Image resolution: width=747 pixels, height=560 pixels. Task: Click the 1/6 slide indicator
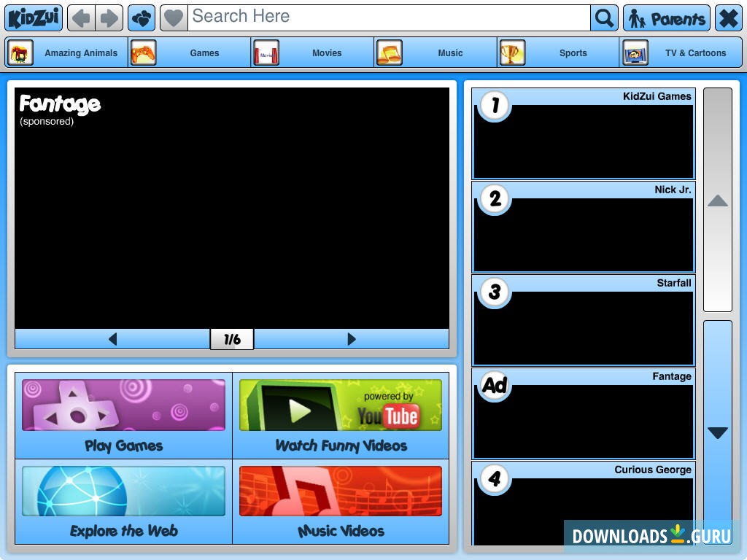pyautogui.click(x=232, y=338)
